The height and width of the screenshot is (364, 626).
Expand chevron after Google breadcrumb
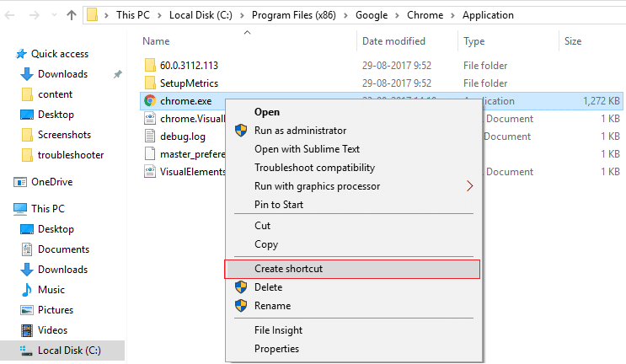point(397,15)
